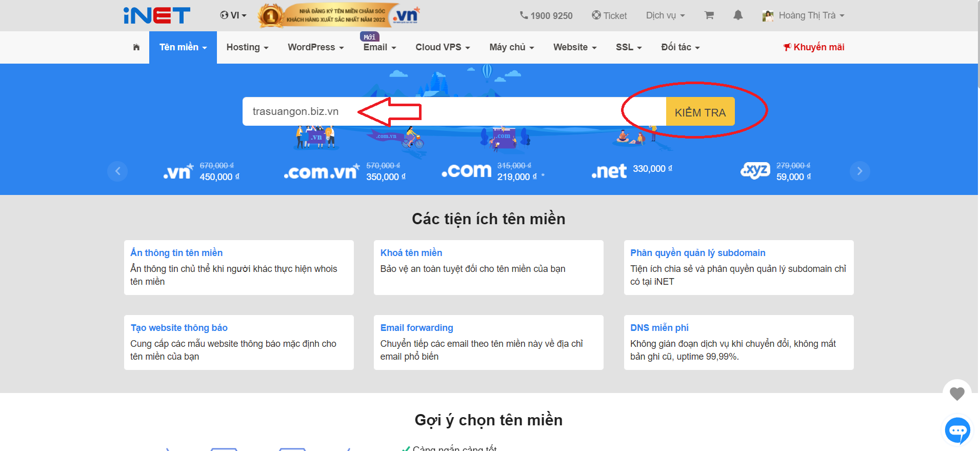
Task: Click the 219,000 đ .com price
Action: (517, 177)
